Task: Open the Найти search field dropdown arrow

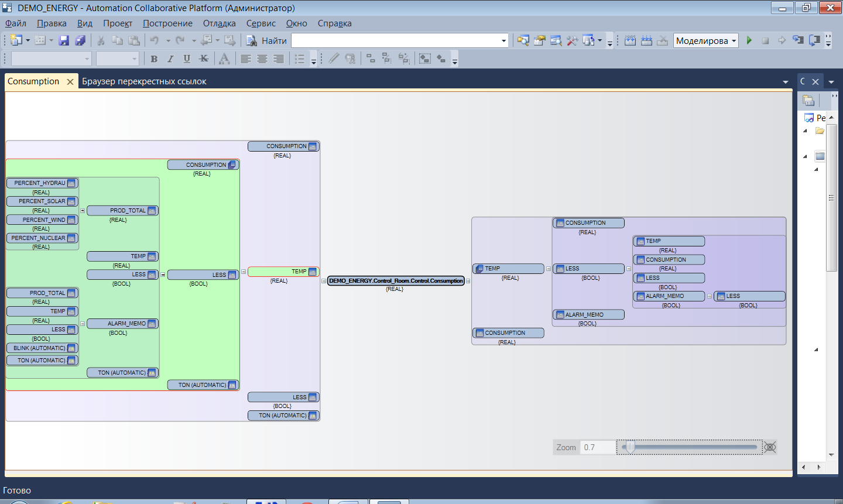Action: [x=503, y=41]
